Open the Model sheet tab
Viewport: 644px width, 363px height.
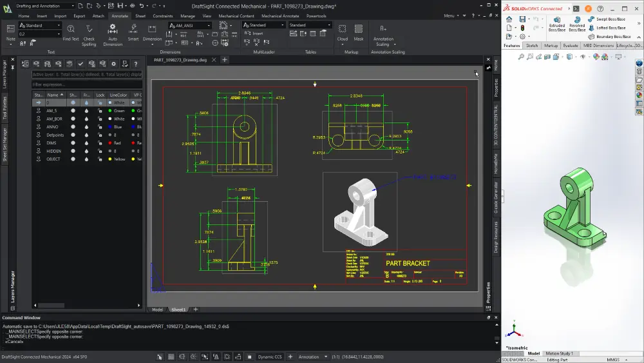157,309
